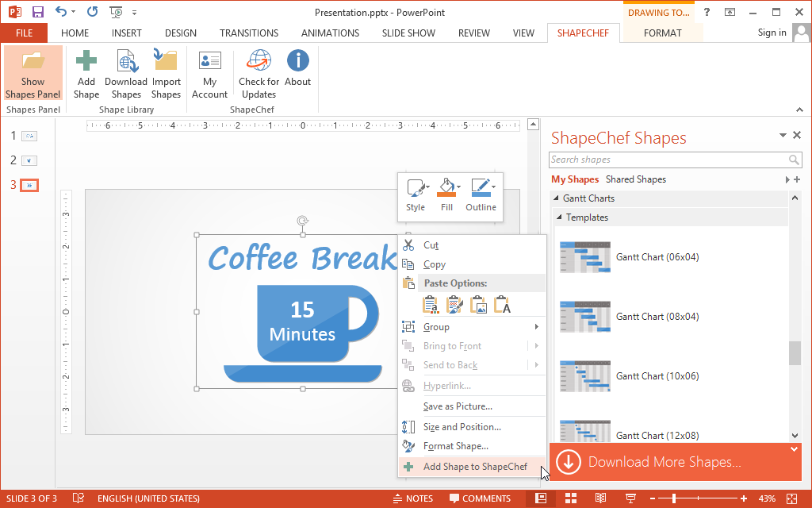Switch to the Transitions ribbon tab
The height and width of the screenshot is (508, 812).
point(249,33)
